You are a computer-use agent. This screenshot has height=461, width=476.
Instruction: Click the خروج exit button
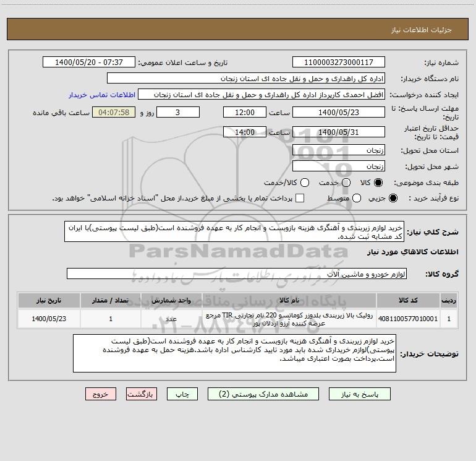[101, 394]
